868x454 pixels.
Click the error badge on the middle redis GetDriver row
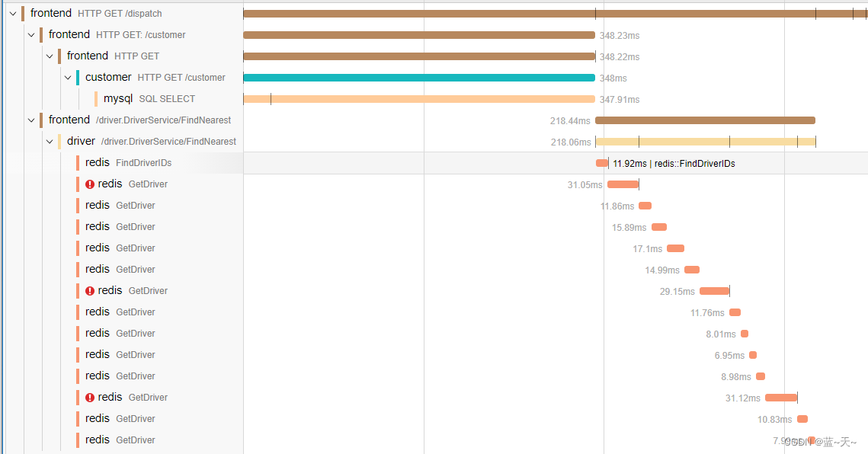(x=89, y=290)
